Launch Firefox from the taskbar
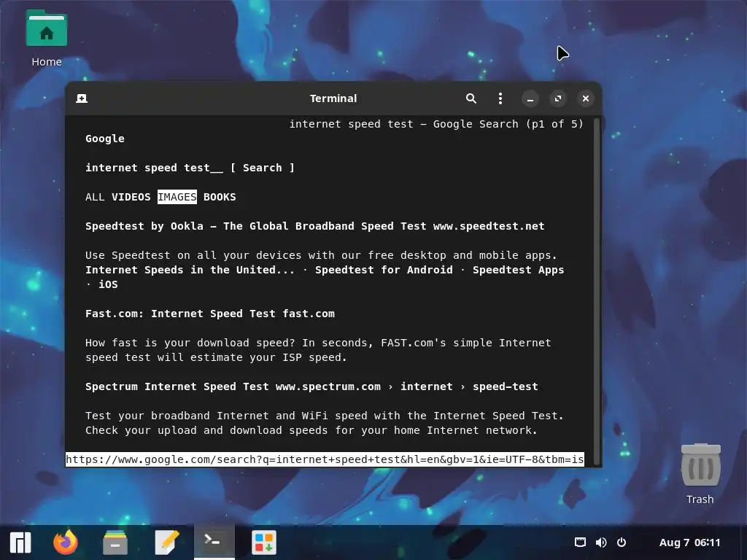Screen dimensions: 747x560 [66, 542]
